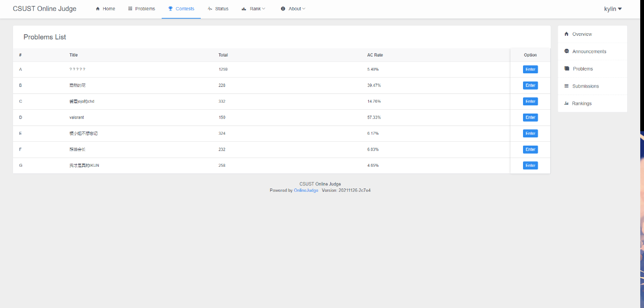Click the valorant problem title
This screenshot has height=308, width=644.
(x=76, y=117)
